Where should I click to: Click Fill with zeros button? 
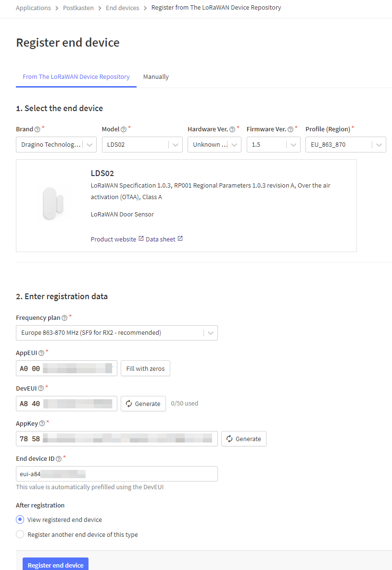pyautogui.click(x=145, y=368)
